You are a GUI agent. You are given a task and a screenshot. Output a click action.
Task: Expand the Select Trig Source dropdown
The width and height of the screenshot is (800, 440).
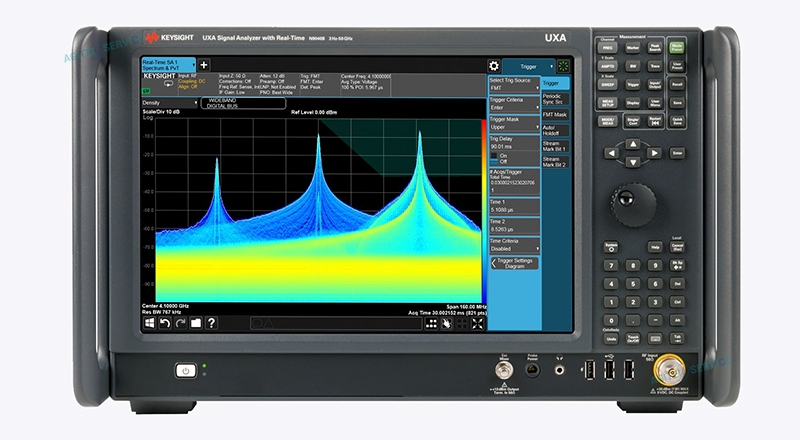512,88
